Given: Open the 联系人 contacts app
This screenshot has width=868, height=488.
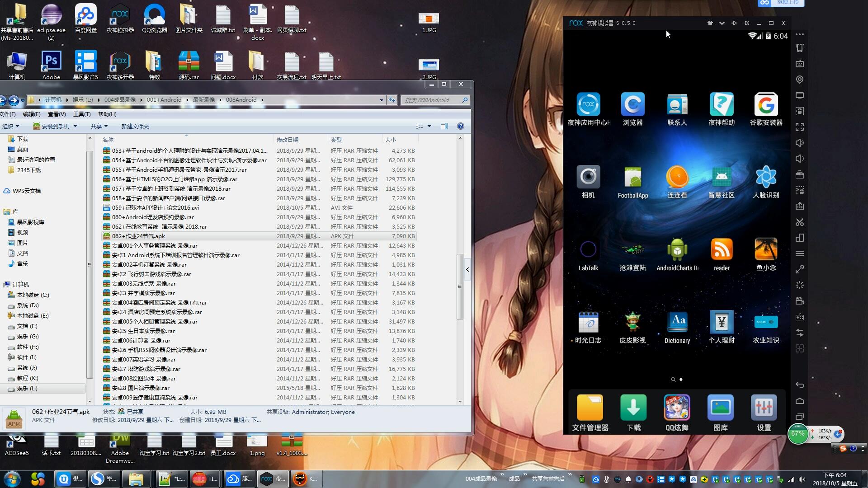Looking at the screenshot, I should 677,109.
